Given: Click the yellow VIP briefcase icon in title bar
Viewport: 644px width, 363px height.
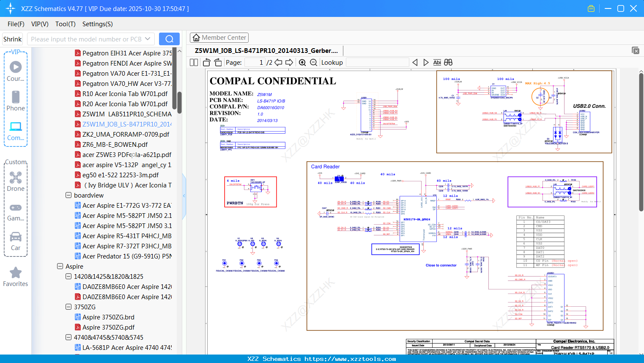Looking at the screenshot, I should tap(591, 8).
